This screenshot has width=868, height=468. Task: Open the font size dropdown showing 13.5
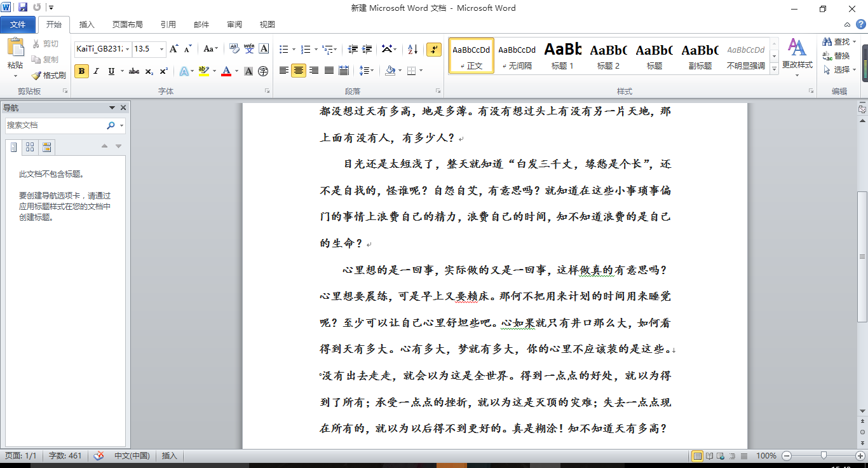coord(161,49)
